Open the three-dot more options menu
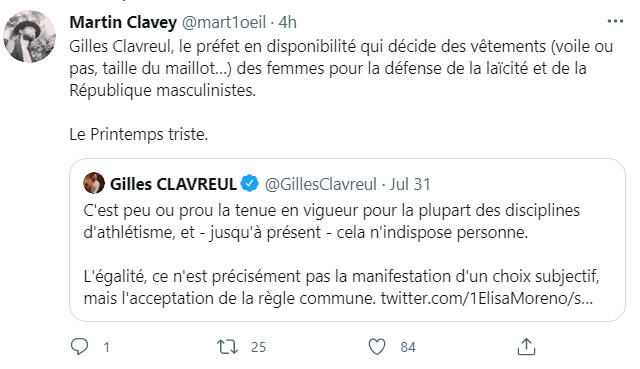This screenshot has width=640, height=369. pos(615,21)
